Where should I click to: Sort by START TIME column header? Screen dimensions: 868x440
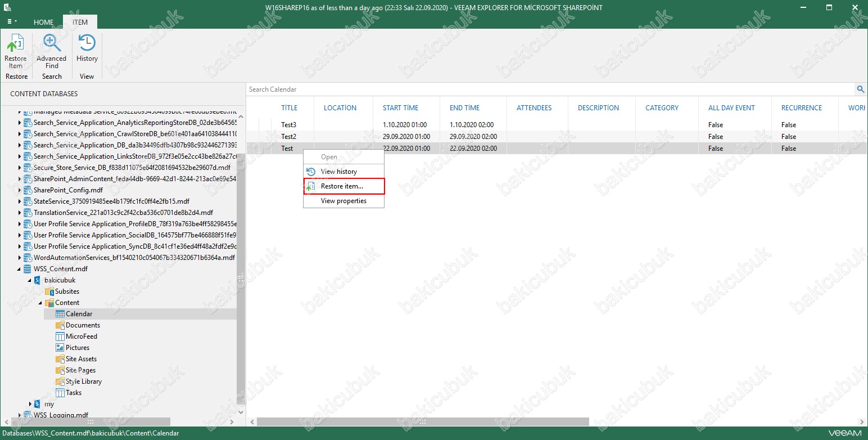(400, 108)
